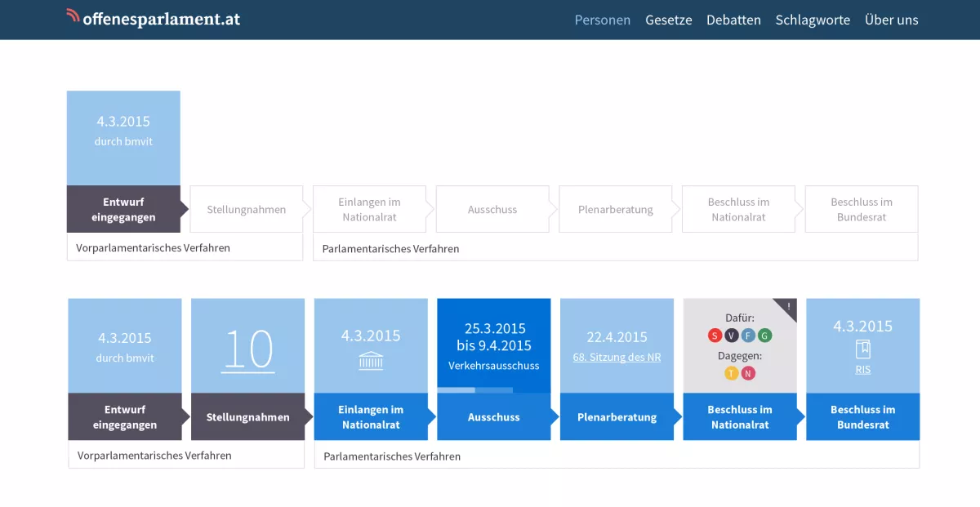Viewport: 980px width, 507px height.
Task: Select Schlagworte in the top navigation
Action: click(x=813, y=20)
